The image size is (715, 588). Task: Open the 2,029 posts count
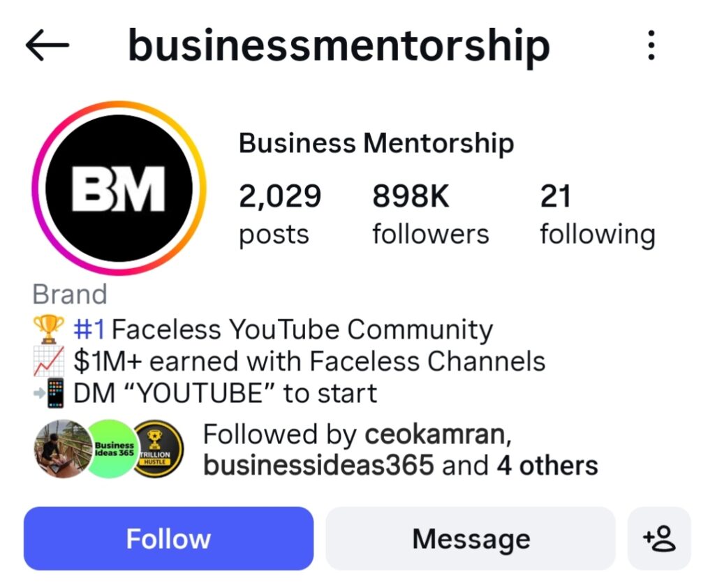point(279,214)
